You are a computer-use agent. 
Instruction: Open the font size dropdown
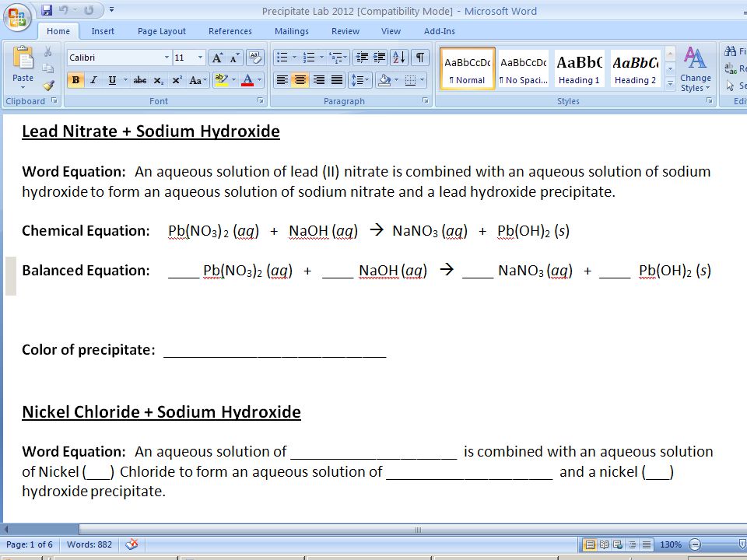(x=200, y=58)
